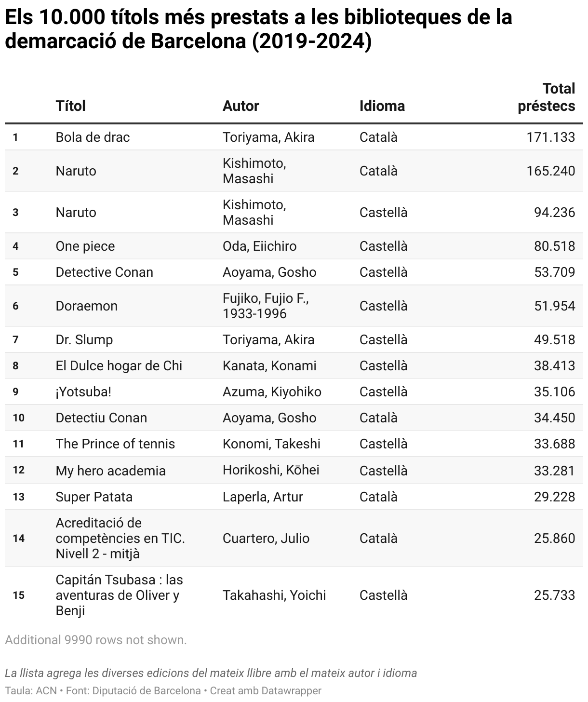Sort by the Idioma column header
The height and width of the screenshot is (702, 588).
click(x=382, y=106)
